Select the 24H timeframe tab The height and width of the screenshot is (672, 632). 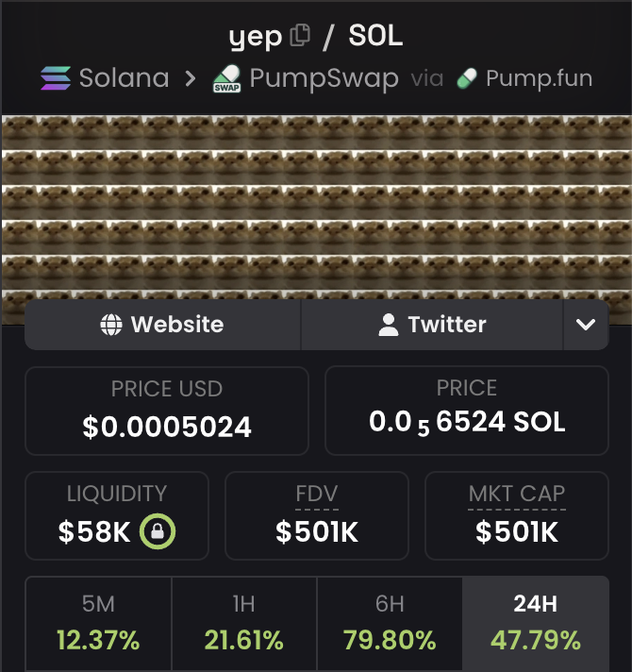536,624
